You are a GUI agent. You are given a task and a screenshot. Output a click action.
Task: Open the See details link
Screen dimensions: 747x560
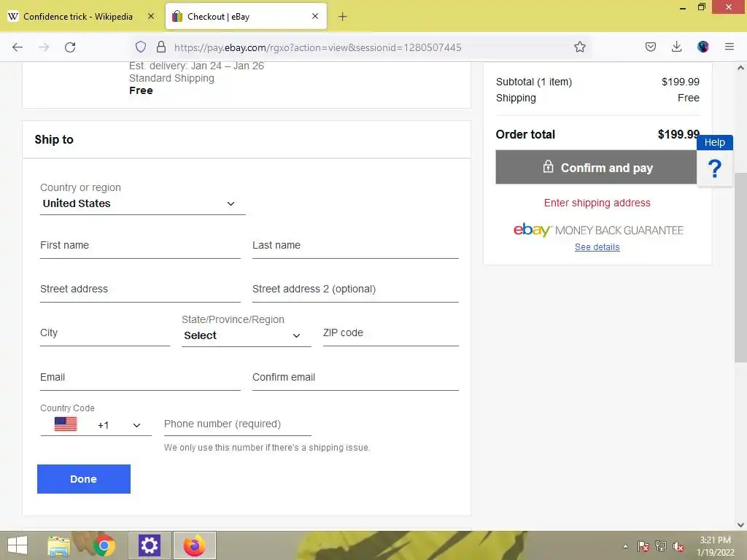(x=597, y=247)
